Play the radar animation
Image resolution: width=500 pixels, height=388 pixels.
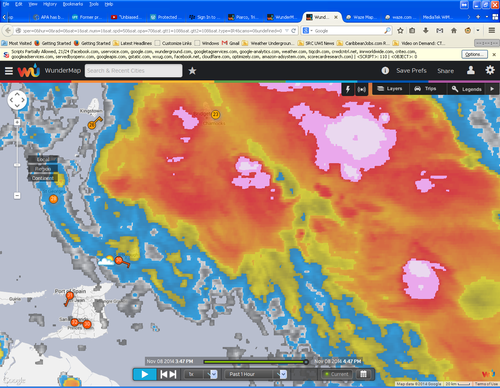pos(145,374)
